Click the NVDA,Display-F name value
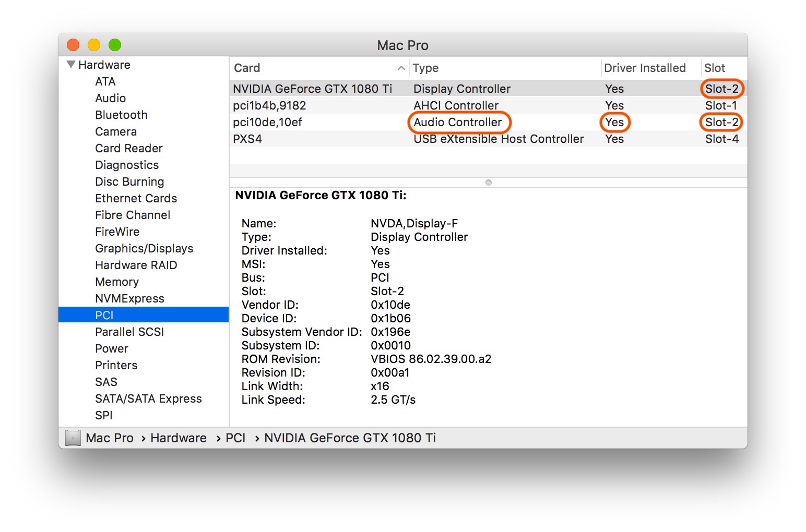The height and width of the screenshot is (532, 806). tap(414, 223)
